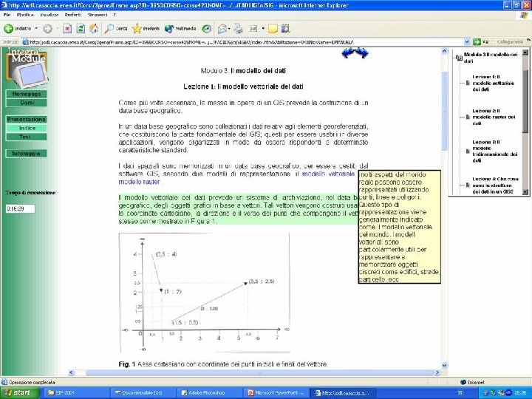Go to Homepage in the sidebar

(x=27, y=94)
